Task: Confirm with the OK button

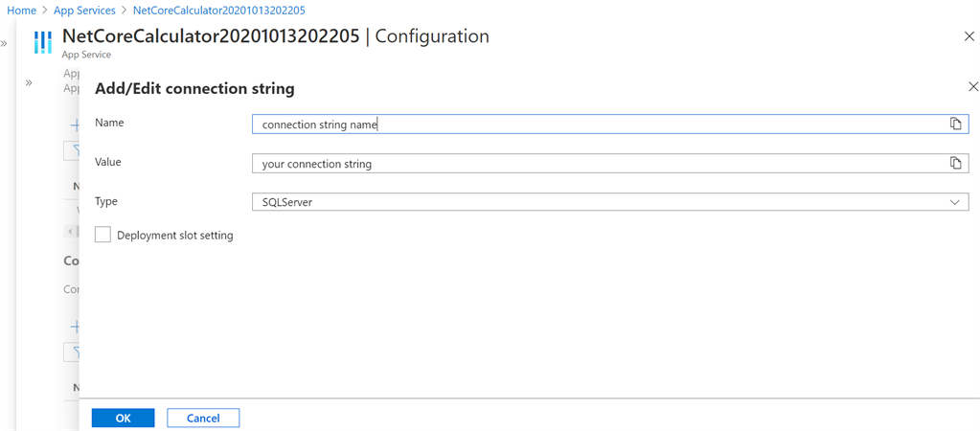Action: pyautogui.click(x=124, y=418)
